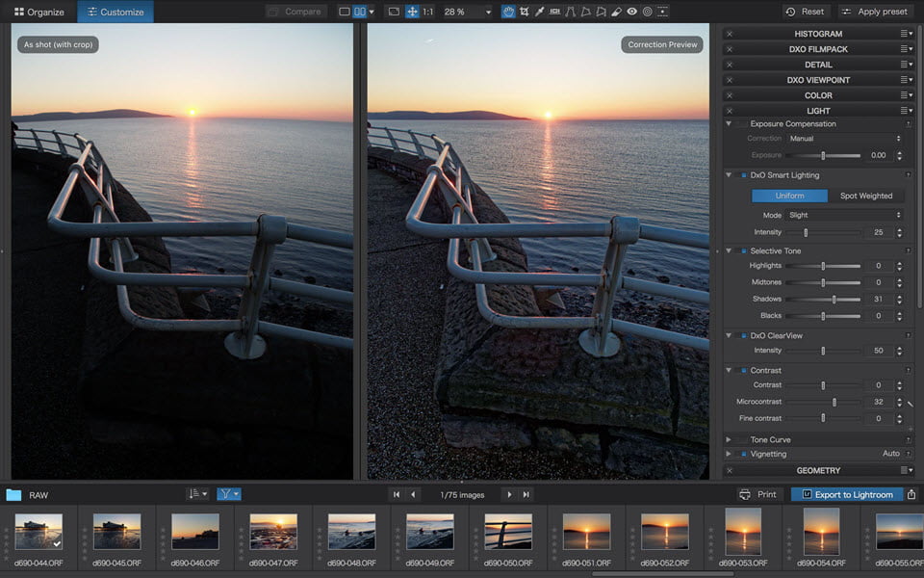The image size is (924, 578).
Task: Open the 28 % zoom dropdown
Action: (x=487, y=12)
